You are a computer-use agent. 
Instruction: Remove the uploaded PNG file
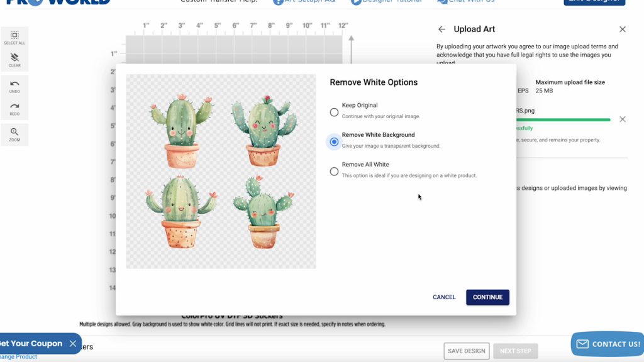[622, 119]
